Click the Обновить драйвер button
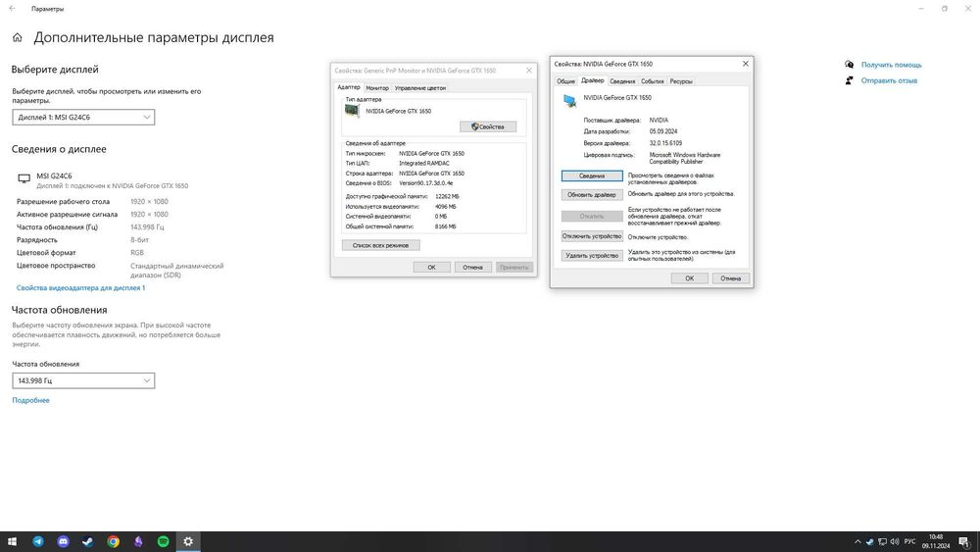Screen dimensions: 980x552 pos(592,195)
